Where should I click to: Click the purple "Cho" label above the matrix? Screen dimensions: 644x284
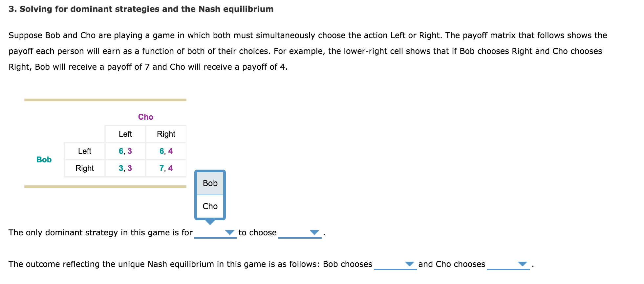146,117
